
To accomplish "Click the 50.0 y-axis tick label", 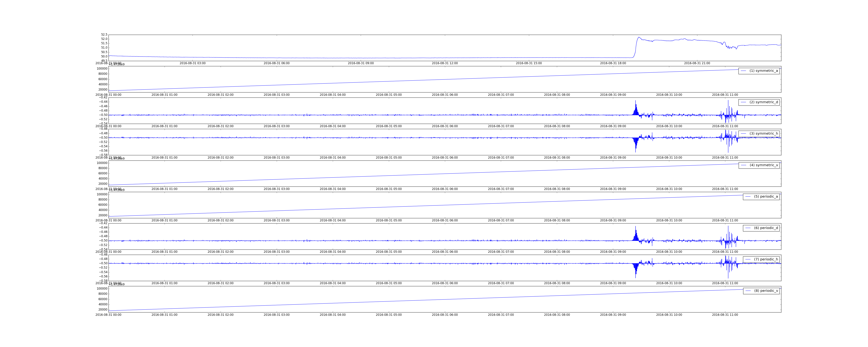I will pyautogui.click(x=104, y=57).
